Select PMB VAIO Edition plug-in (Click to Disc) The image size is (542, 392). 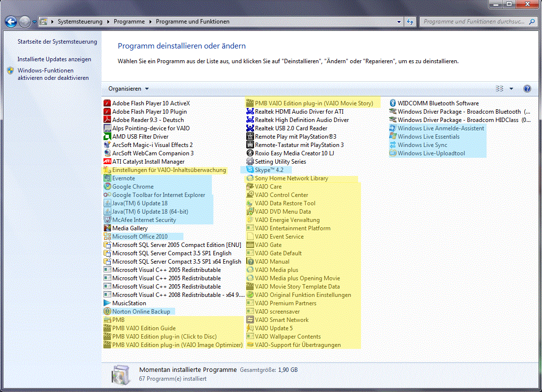coord(160,337)
